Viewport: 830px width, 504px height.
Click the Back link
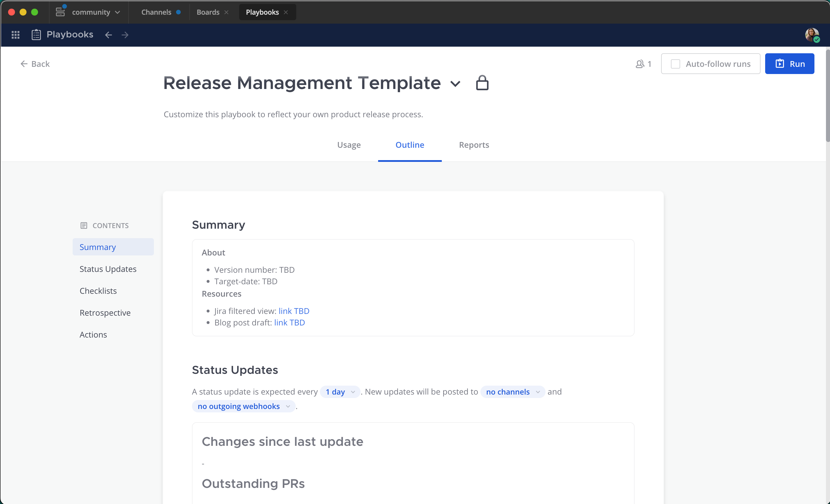tap(35, 64)
